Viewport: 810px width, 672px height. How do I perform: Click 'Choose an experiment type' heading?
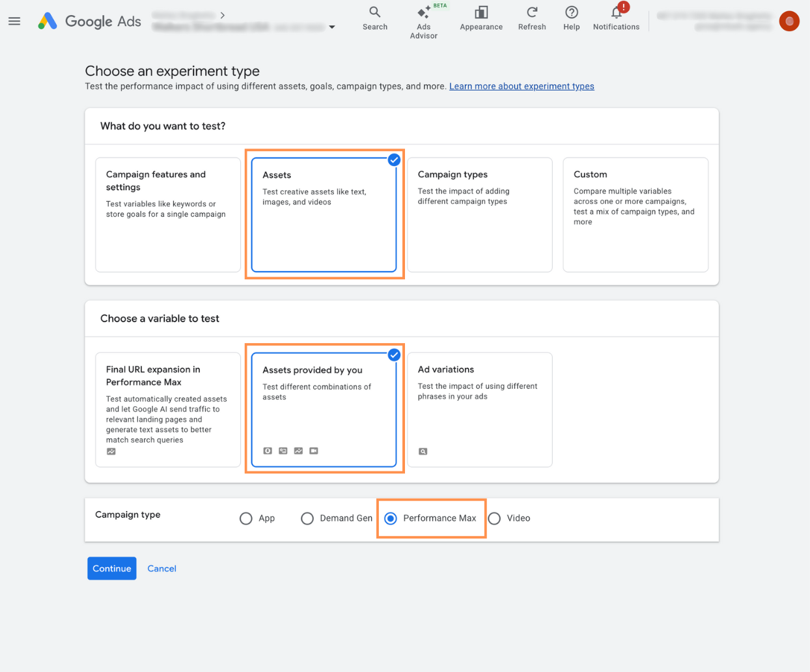[x=173, y=71]
